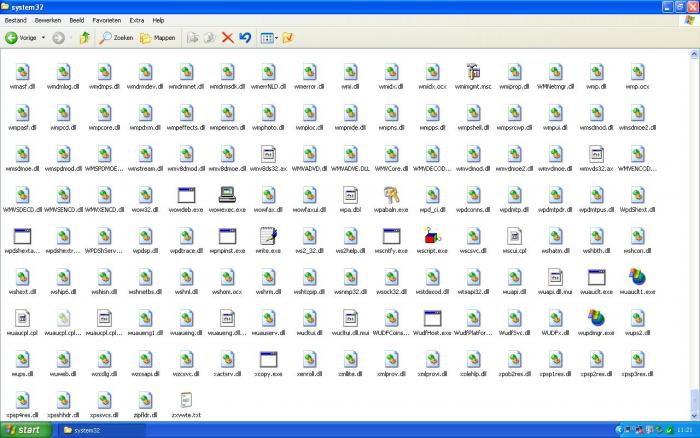This screenshot has height=438, width=700.
Task: Open the Help menu
Action: [x=158, y=21]
